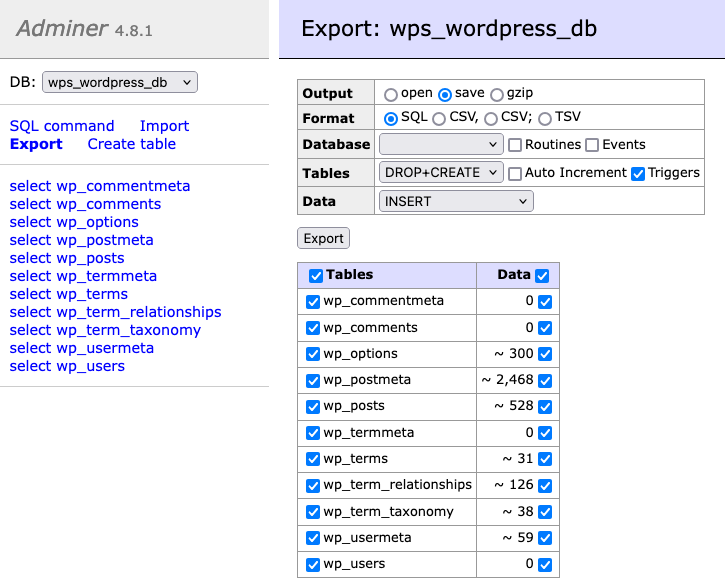
Task: Uncheck the Triggers checkbox
Action: 638,173
